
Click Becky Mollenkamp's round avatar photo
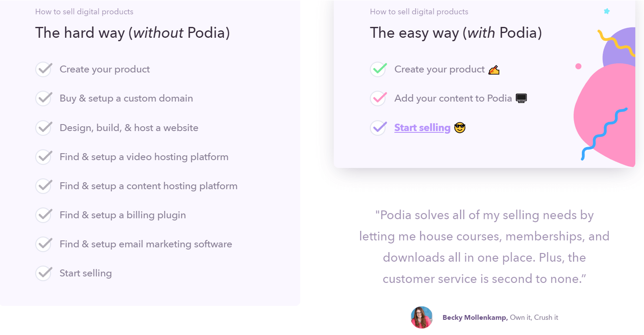(422, 317)
